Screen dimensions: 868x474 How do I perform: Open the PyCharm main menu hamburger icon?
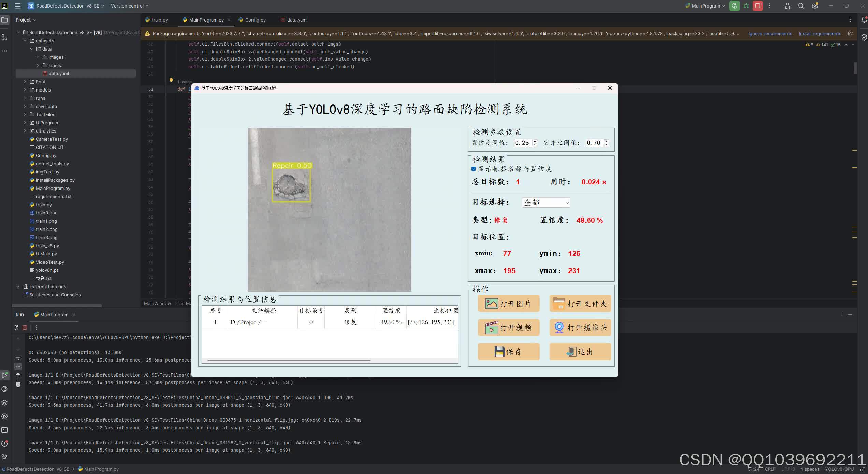pos(18,6)
